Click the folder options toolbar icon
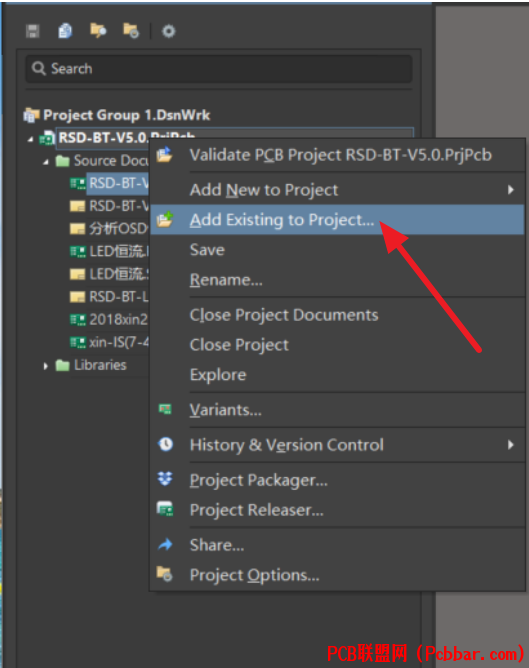 [x=131, y=31]
